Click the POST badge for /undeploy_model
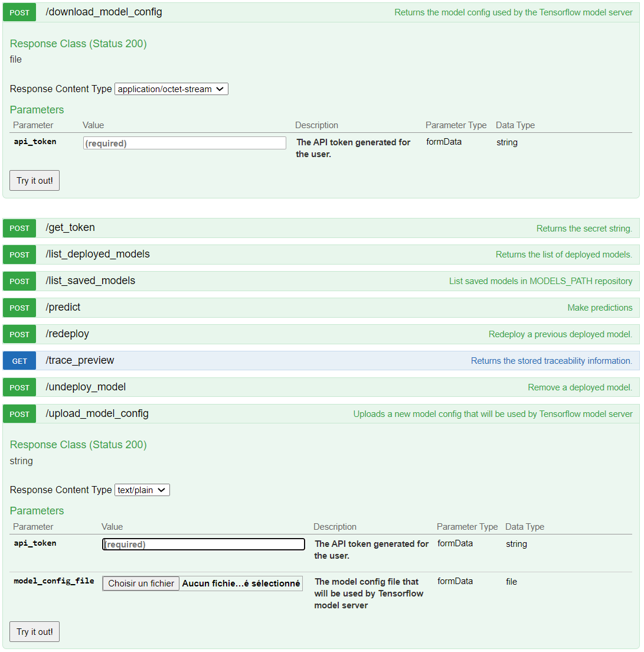The width and height of the screenshot is (644, 652). [x=19, y=388]
